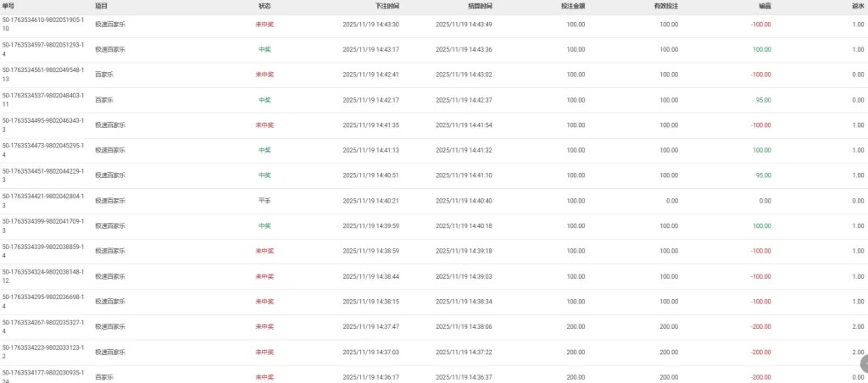Click the 下注时间 column header
Viewport: 868px width, 383px height.
click(387, 6)
